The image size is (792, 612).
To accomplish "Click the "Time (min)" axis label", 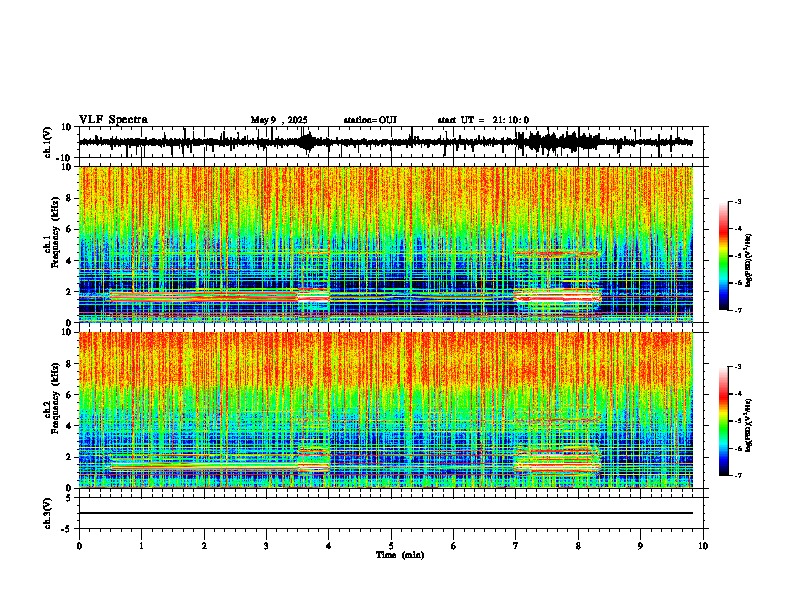I will (x=400, y=555).
